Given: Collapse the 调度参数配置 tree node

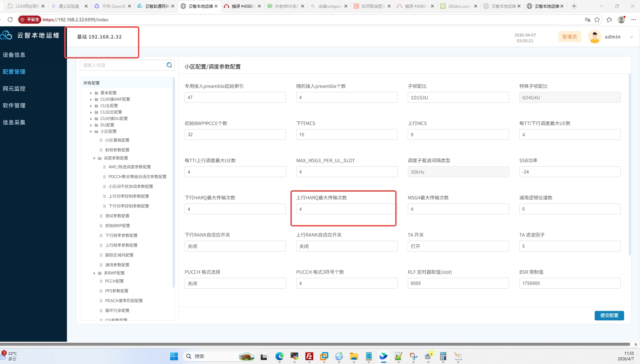Looking at the screenshot, I should (x=94, y=158).
